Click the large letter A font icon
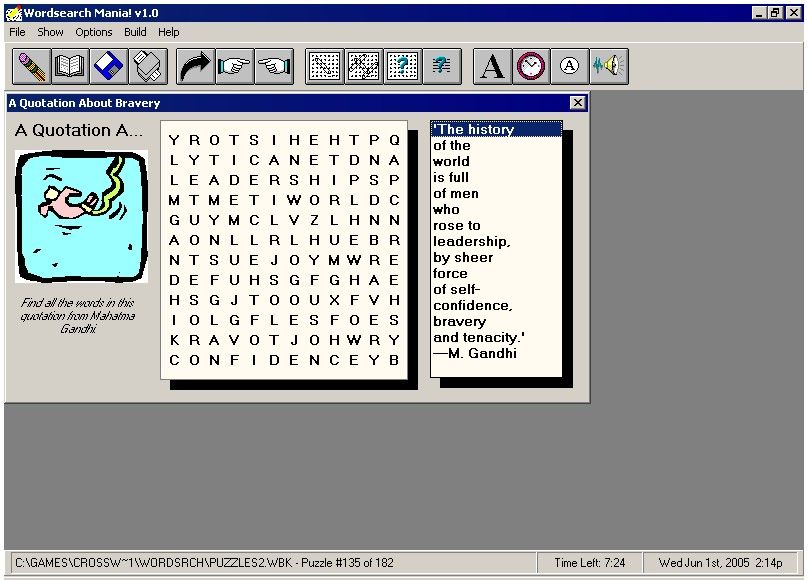This screenshot has height=580, width=808. (491, 67)
